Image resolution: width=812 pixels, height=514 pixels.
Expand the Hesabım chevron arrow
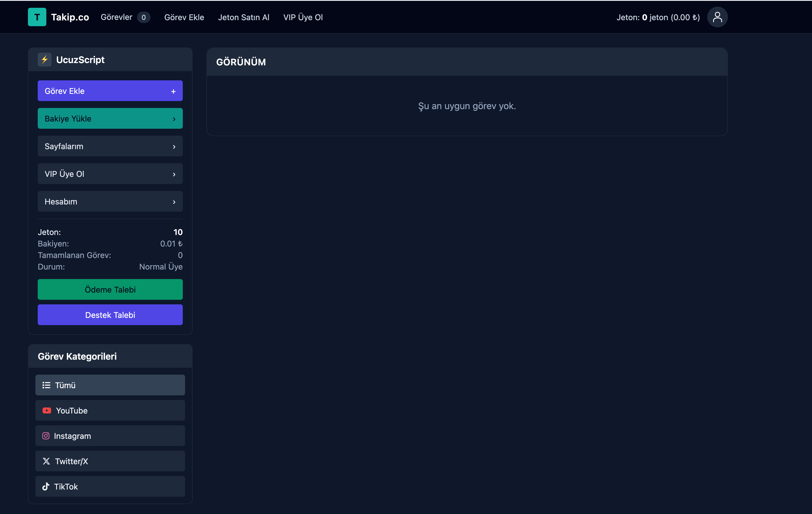174,202
